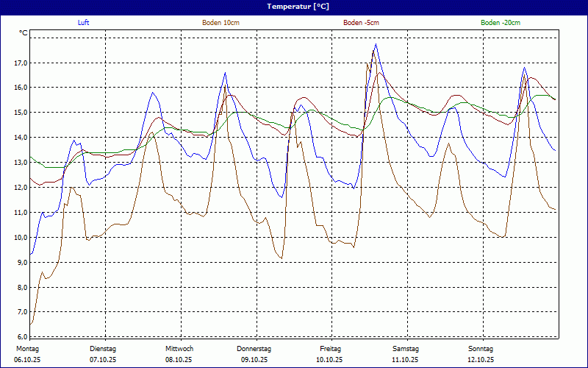588x368 pixels.
Task: Select the 'Dienstag' day label
Action: [103, 349]
